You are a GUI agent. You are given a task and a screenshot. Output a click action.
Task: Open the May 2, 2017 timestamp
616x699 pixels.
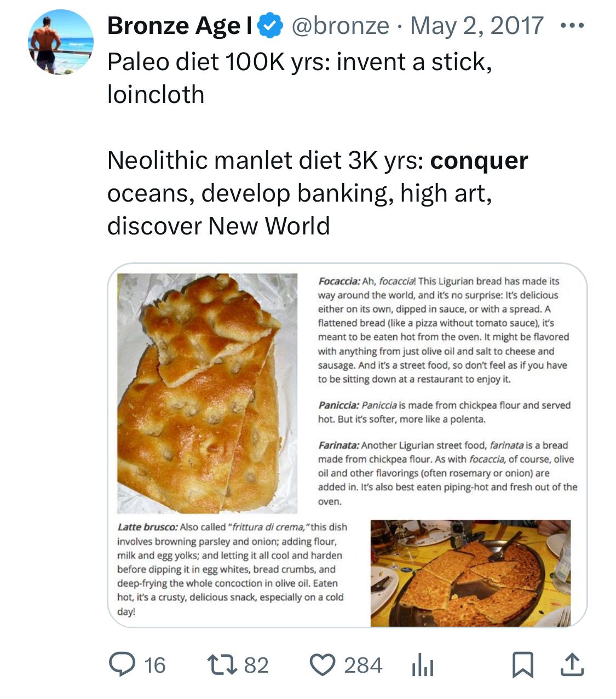click(x=476, y=26)
